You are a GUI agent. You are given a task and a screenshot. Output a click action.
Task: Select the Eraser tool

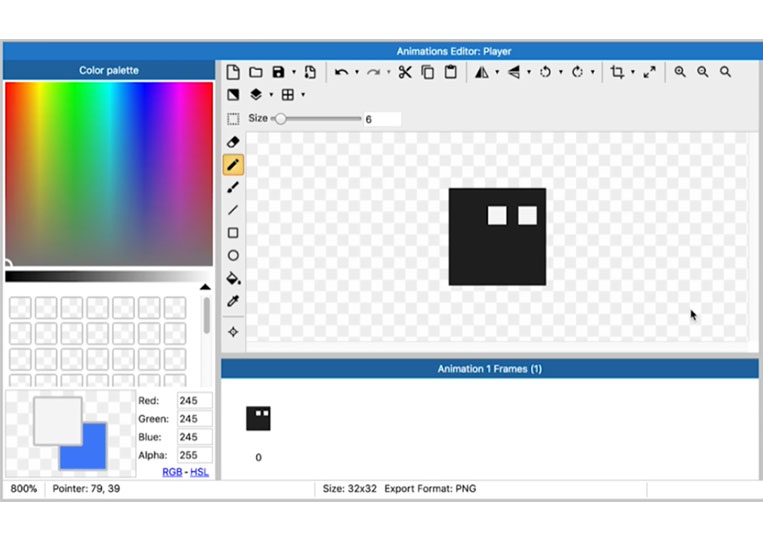[x=233, y=142]
